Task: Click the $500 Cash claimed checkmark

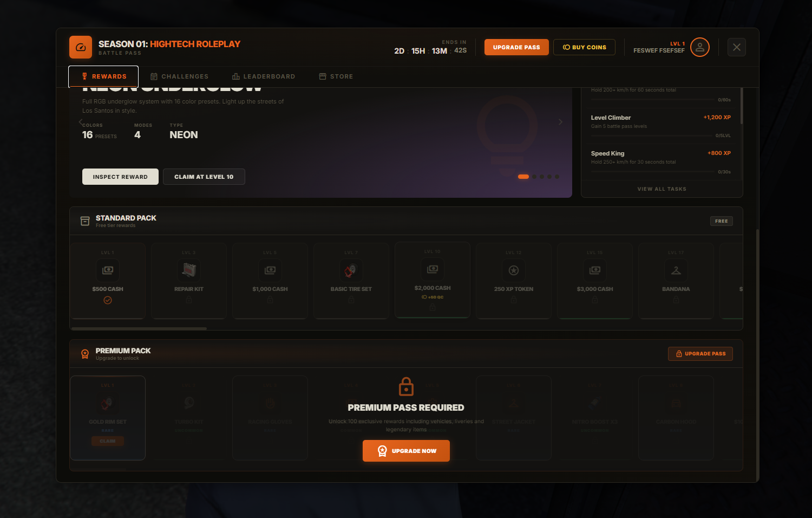Action: 108,300
